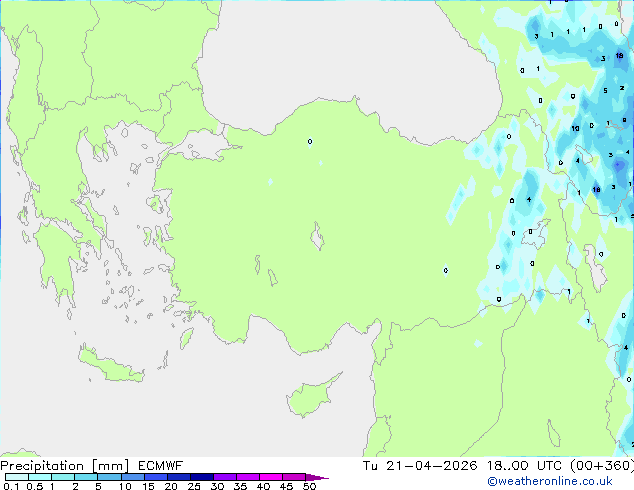
Task: Select the 45–50 mm legend swatch
Action: 294,477
